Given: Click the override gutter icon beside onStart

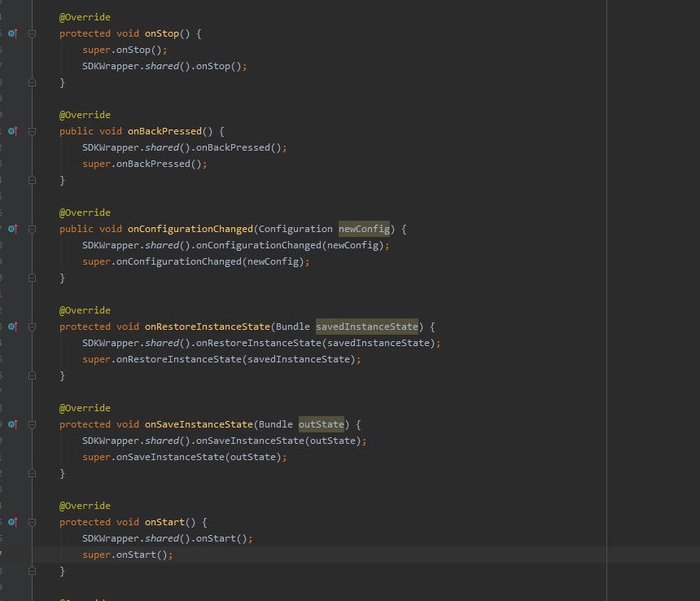Looking at the screenshot, I should [13, 522].
